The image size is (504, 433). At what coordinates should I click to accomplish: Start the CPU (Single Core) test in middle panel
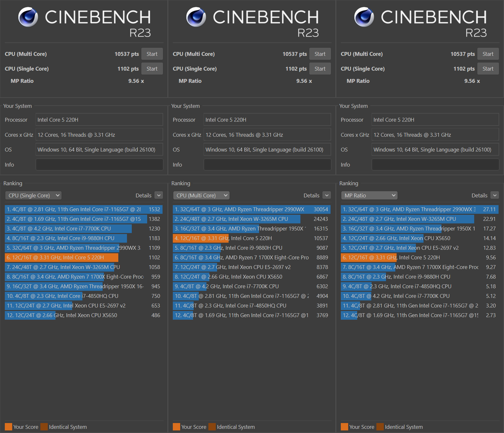coord(320,69)
